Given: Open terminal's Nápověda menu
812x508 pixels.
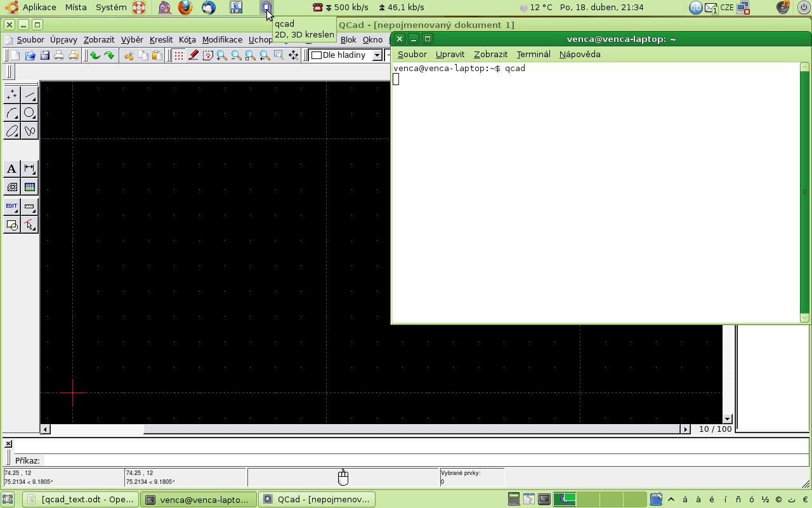Looking at the screenshot, I should (580, 54).
